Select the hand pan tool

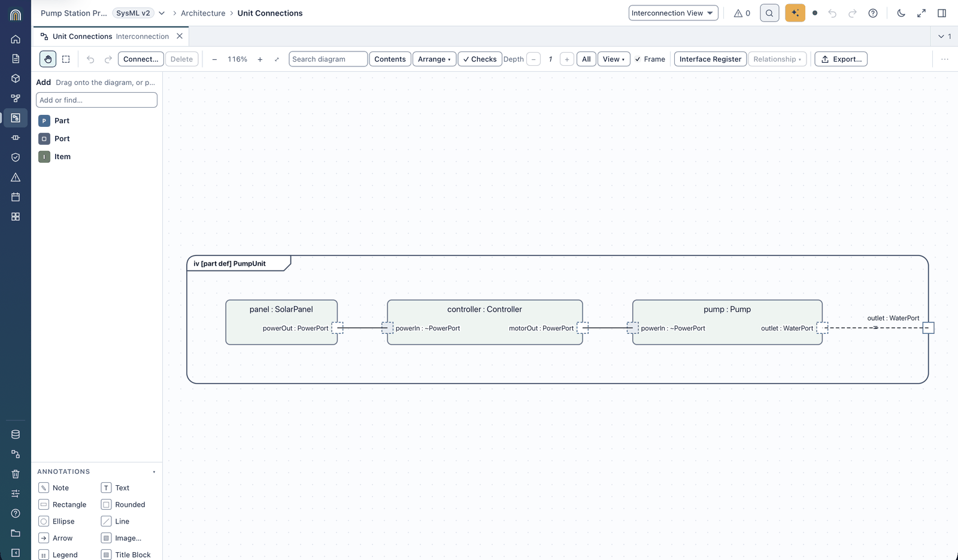[x=48, y=59]
